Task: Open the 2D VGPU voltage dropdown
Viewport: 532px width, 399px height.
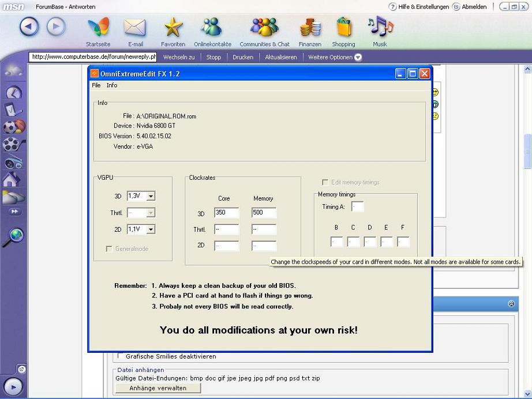Action: pos(151,229)
